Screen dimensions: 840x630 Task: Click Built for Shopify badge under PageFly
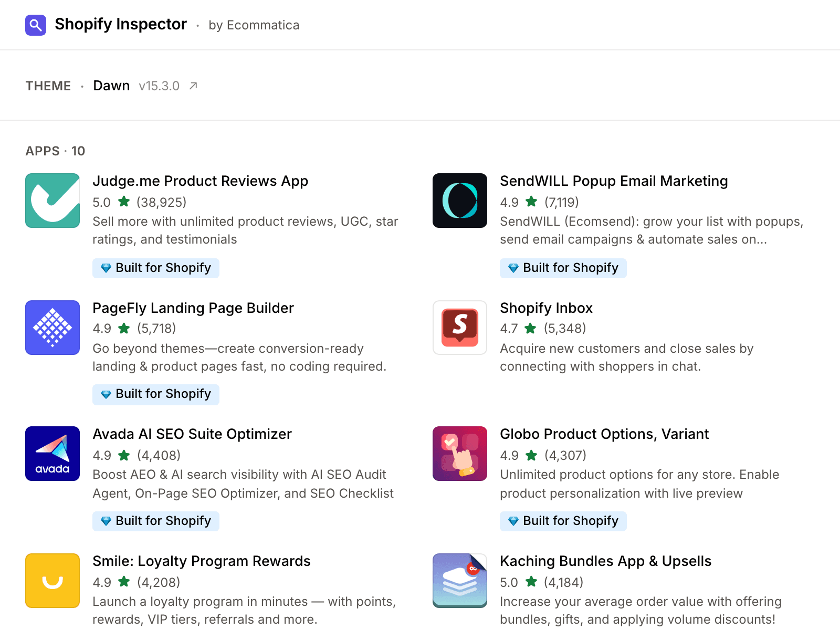[156, 394]
